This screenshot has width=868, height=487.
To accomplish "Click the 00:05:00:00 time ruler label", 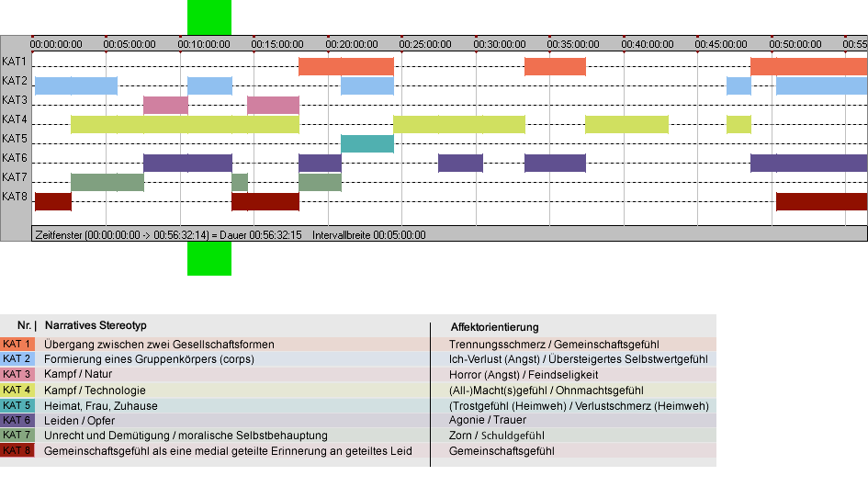I will coord(130,44).
